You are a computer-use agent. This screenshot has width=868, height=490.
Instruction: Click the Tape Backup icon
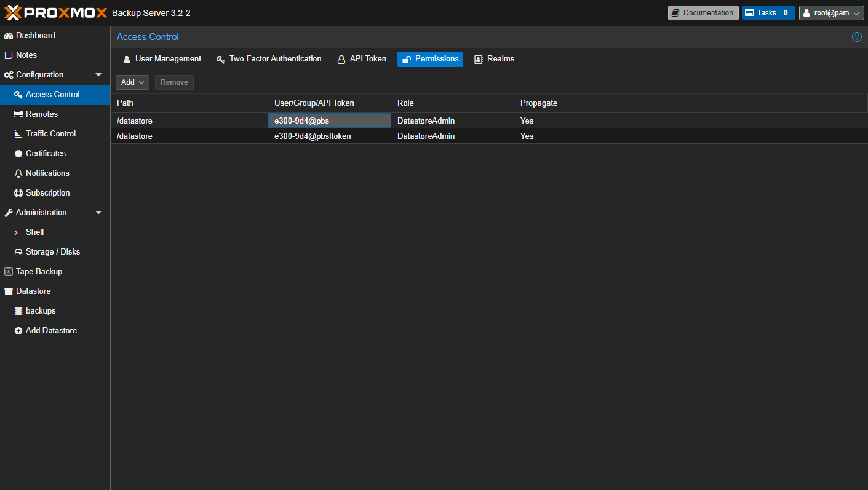(x=9, y=272)
